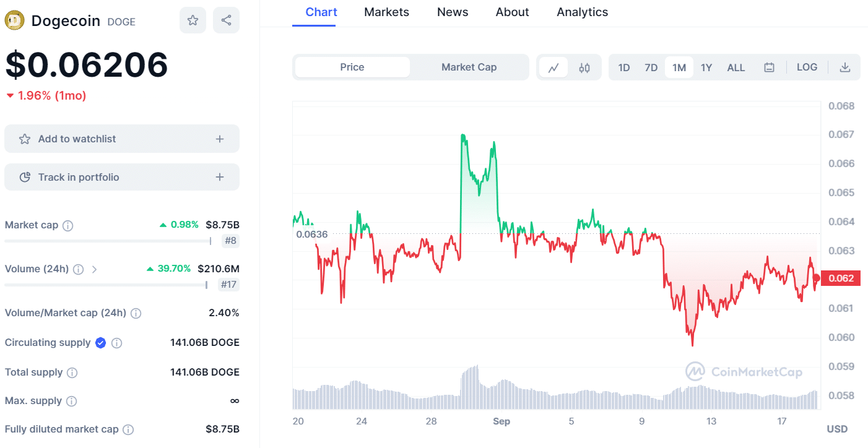This screenshot has height=448, width=868.
Task: Switch to line chart view icon
Action: click(x=553, y=67)
